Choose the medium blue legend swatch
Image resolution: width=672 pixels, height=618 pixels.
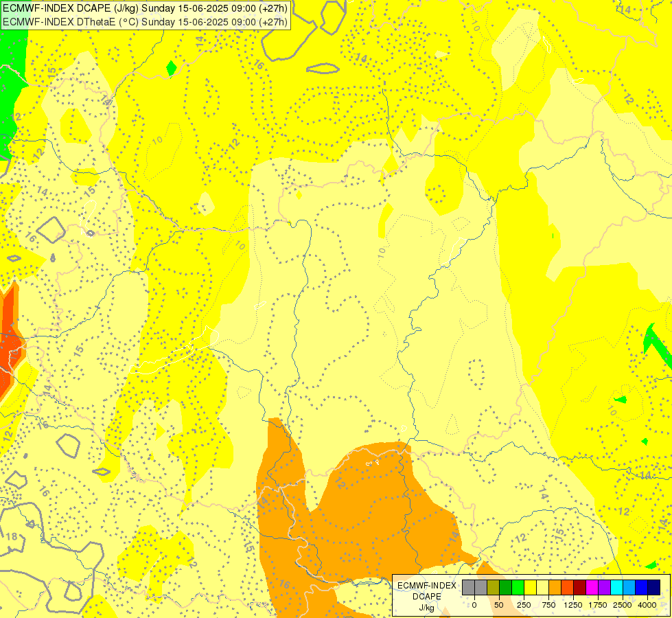coord(642,588)
